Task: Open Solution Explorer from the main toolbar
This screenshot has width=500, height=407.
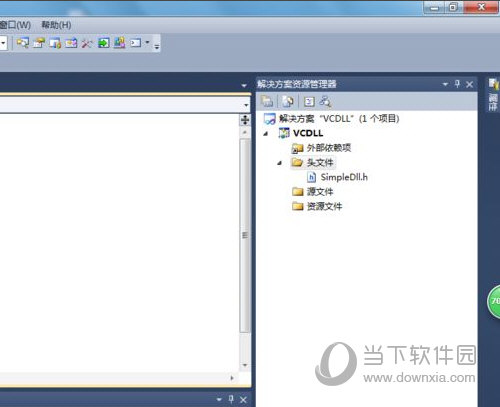Action: [23, 43]
